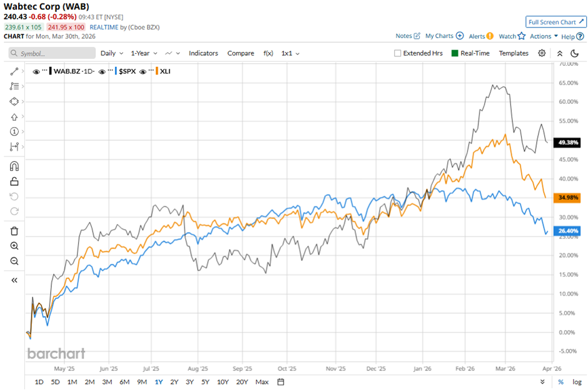Delete drawings with the trash icon
The image size is (588, 391).
pyautogui.click(x=14, y=231)
